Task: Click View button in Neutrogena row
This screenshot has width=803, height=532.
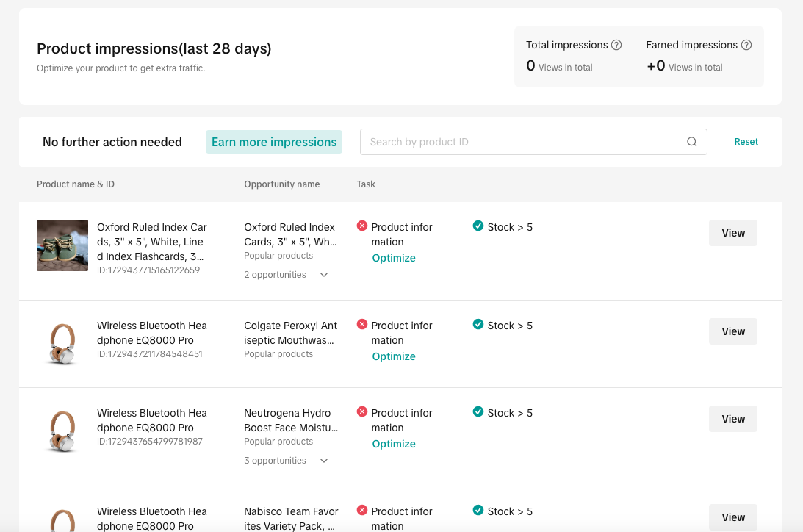Action: pyautogui.click(x=732, y=419)
